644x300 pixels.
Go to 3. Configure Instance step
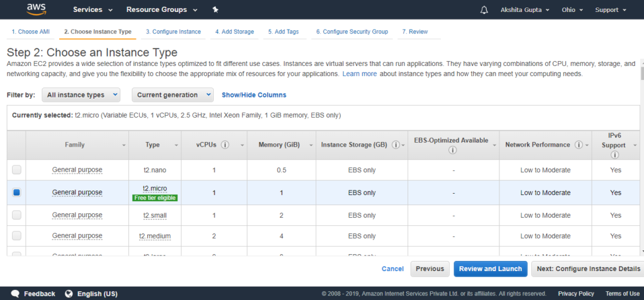[x=174, y=31]
